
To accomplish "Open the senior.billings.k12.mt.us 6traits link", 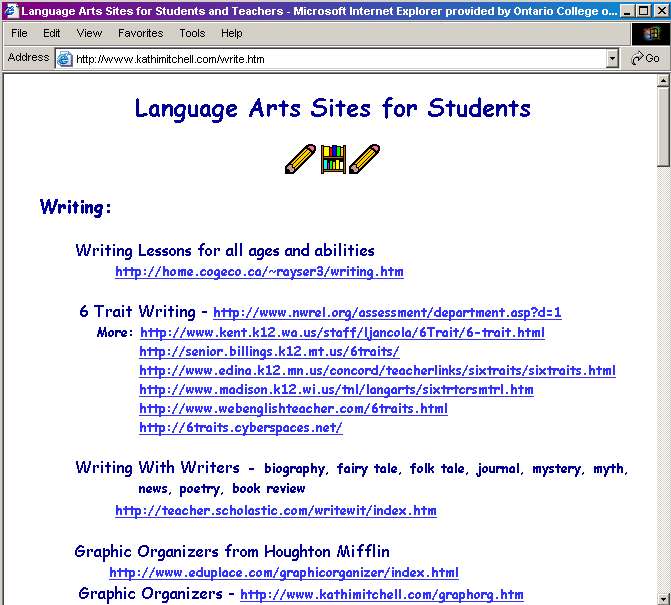I will 269,351.
